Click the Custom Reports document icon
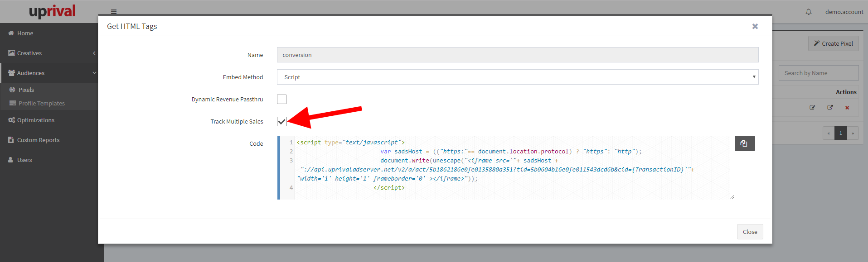The image size is (868, 262). (11, 140)
